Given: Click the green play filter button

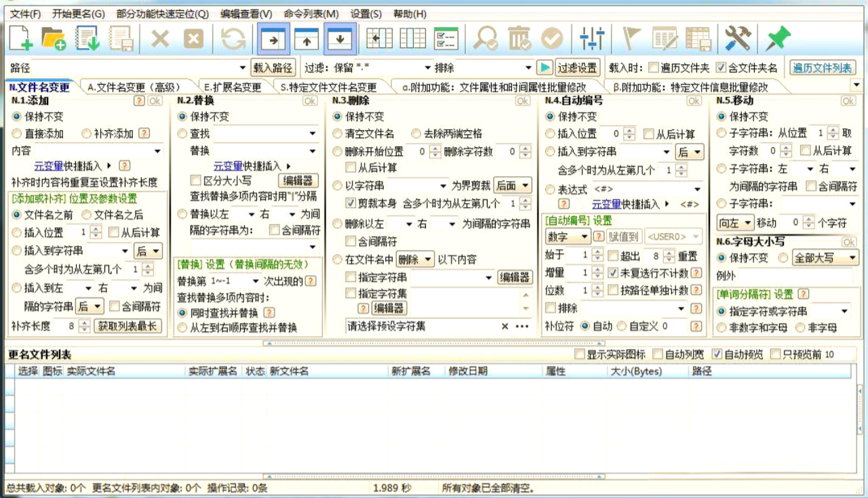Looking at the screenshot, I should click(545, 68).
